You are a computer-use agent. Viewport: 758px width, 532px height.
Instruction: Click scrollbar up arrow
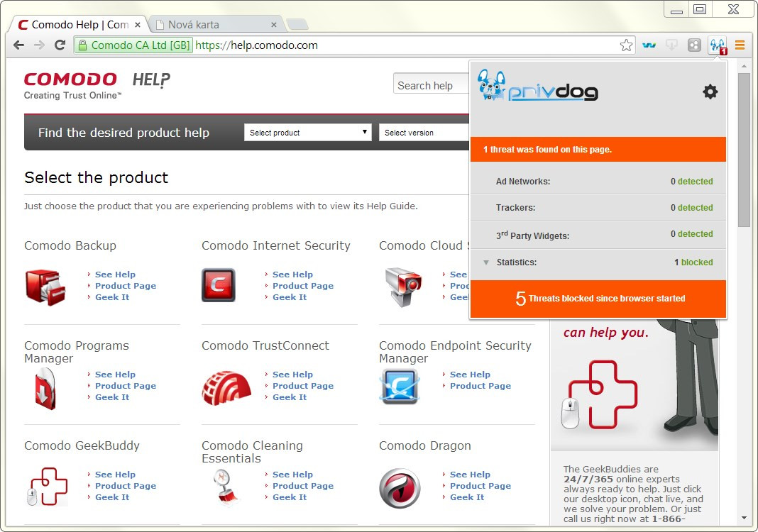(x=744, y=65)
